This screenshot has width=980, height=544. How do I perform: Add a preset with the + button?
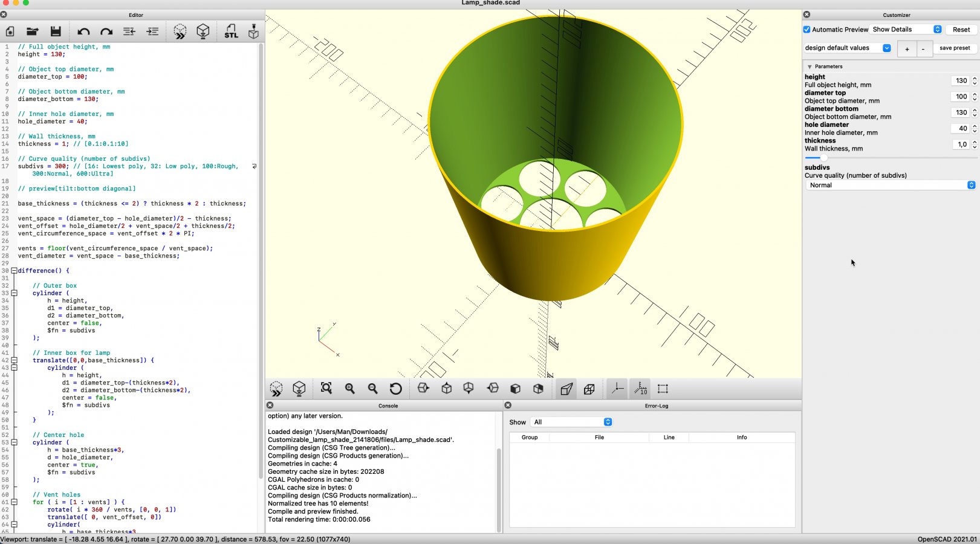pyautogui.click(x=907, y=49)
